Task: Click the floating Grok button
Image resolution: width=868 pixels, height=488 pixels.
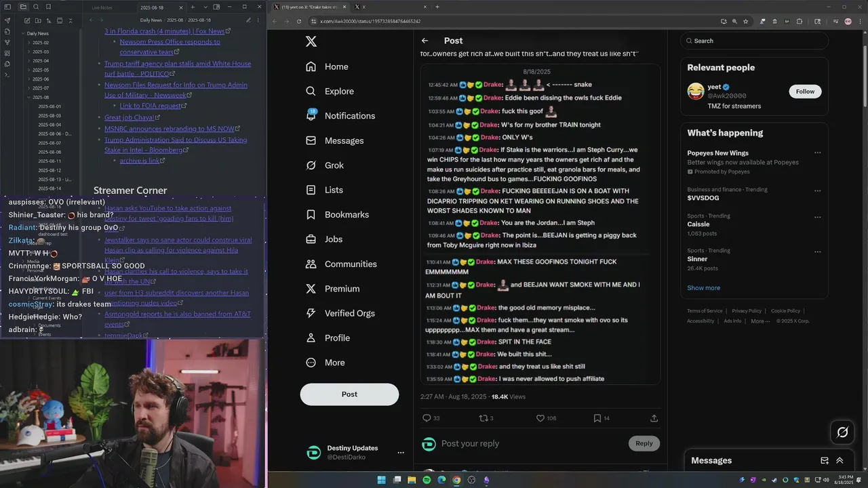Action: pyautogui.click(x=842, y=432)
